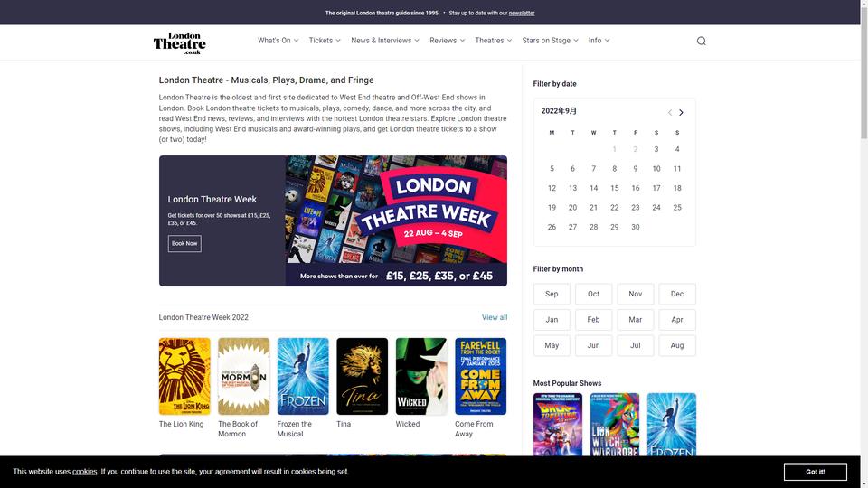Screen dimensions: 868x488
Task: Filter by month Aug
Action: point(677,345)
